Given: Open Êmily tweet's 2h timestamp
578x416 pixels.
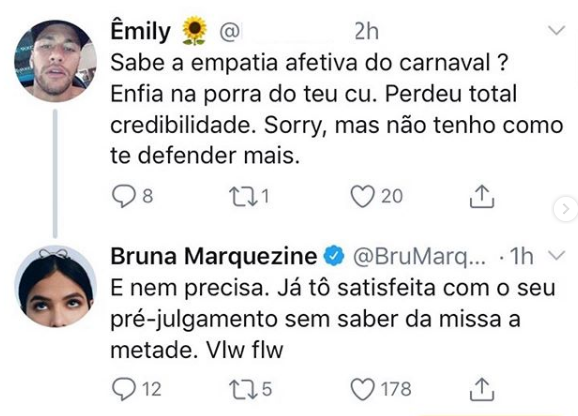Looking at the screenshot, I should pyautogui.click(x=366, y=32).
